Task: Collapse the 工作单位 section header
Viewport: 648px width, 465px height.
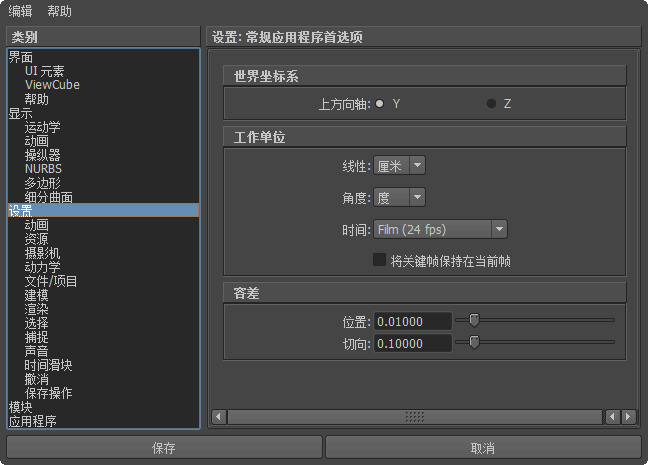Action: (425, 136)
